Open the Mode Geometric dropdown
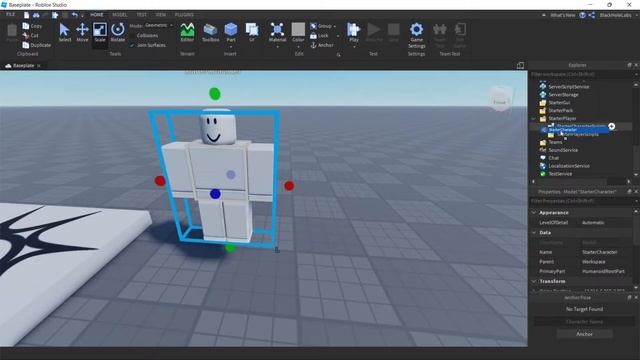The image size is (640, 360). (x=158, y=25)
